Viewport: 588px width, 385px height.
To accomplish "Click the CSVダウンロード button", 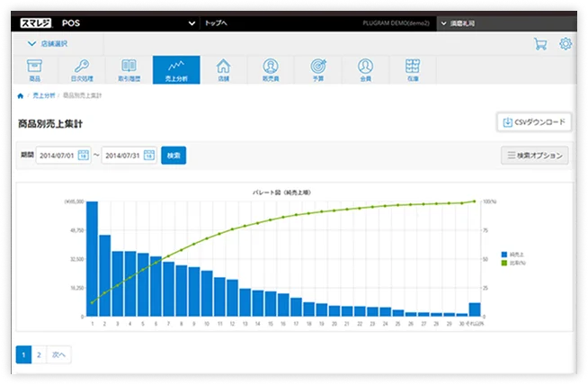I will coord(533,122).
